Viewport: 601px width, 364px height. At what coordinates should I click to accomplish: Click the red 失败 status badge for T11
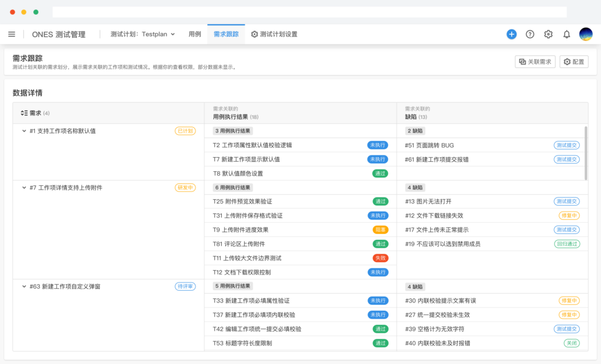[380, 258]
